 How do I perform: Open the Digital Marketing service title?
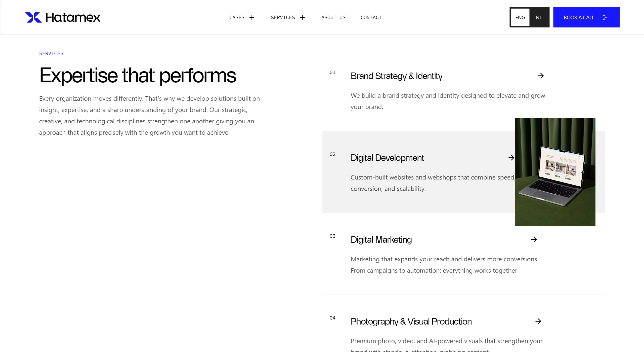(x=381, y=240)
